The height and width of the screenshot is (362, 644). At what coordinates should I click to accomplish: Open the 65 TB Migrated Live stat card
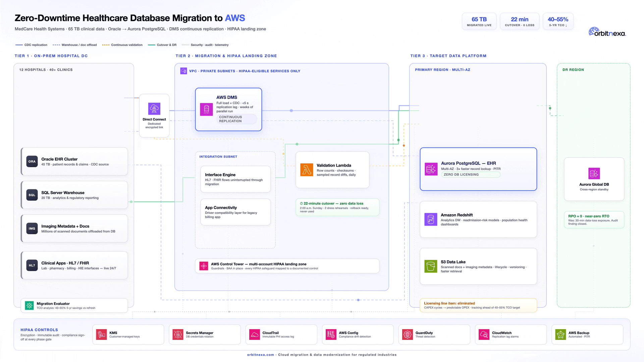[479, 21]
